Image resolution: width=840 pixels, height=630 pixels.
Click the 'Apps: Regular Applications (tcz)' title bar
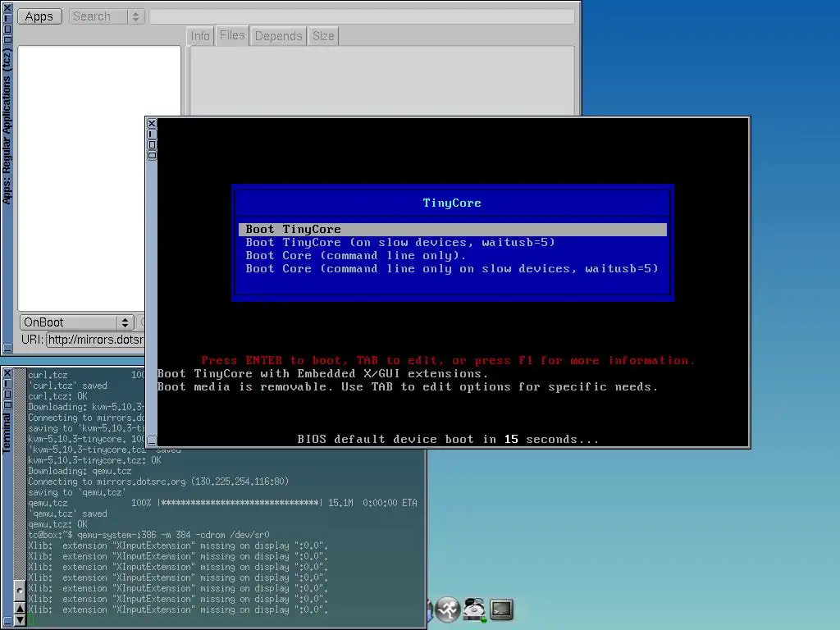click(7, 126)
